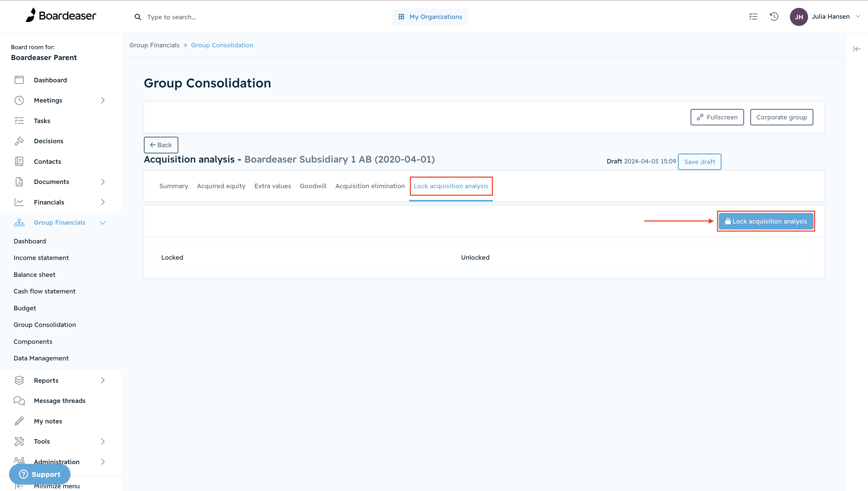Click the Group Consolidation breadcrumb link
868x491 pixels.
(x=222, y=45)
